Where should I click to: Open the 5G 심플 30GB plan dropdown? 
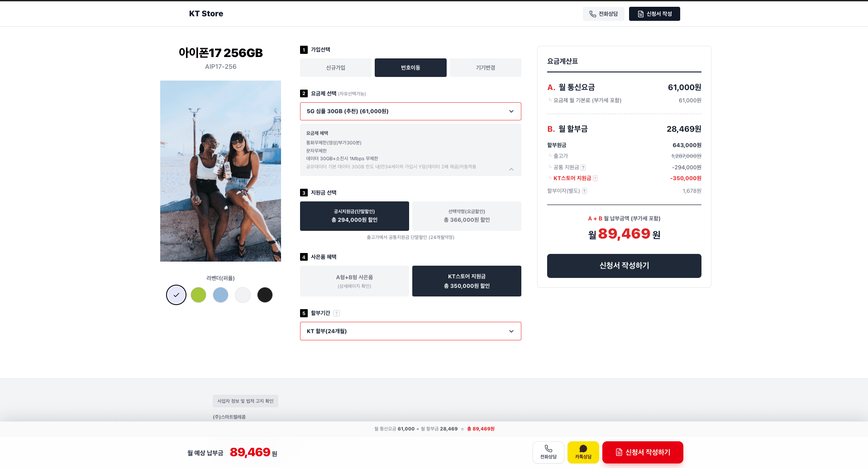point(410,111)
